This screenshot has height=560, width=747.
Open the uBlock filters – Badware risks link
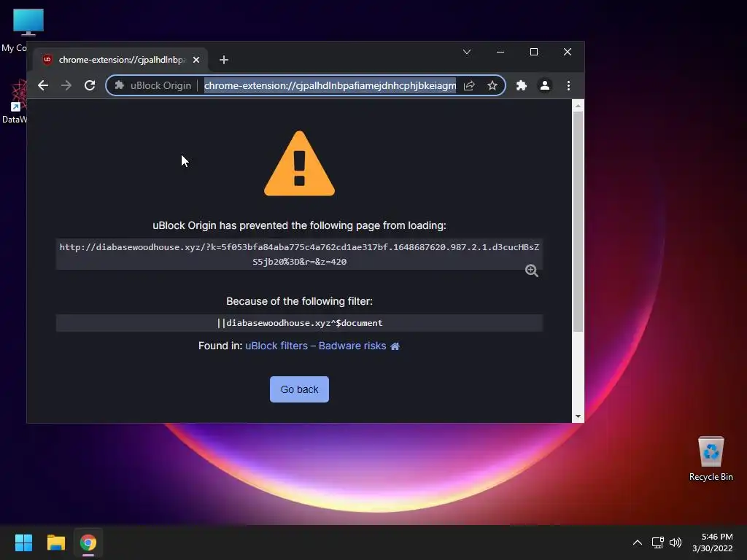316,346
